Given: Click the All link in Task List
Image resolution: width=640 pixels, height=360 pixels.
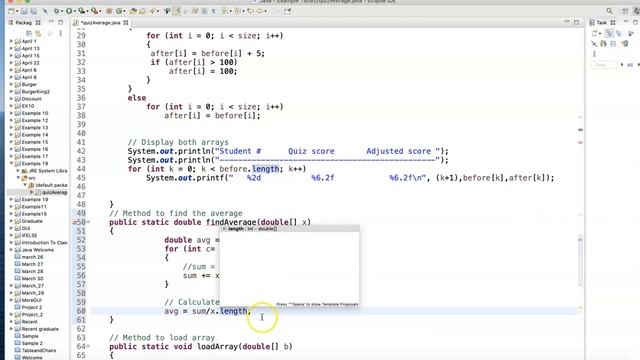Looking at the screenshot, I should (630, 65).
